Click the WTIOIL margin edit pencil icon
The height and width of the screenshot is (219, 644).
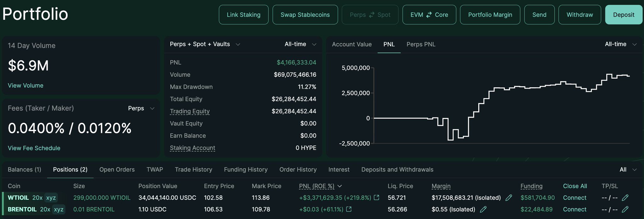[508, 198]
